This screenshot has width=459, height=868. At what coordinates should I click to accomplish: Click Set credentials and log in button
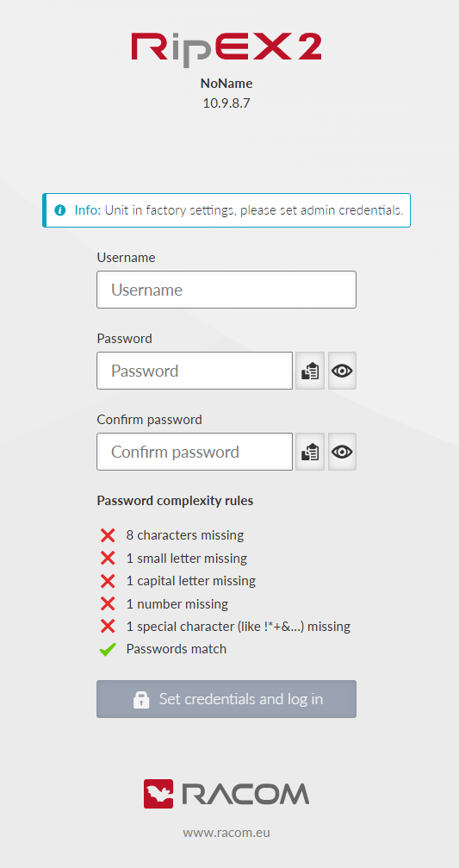pyautogui.click(x=226, y=699)
